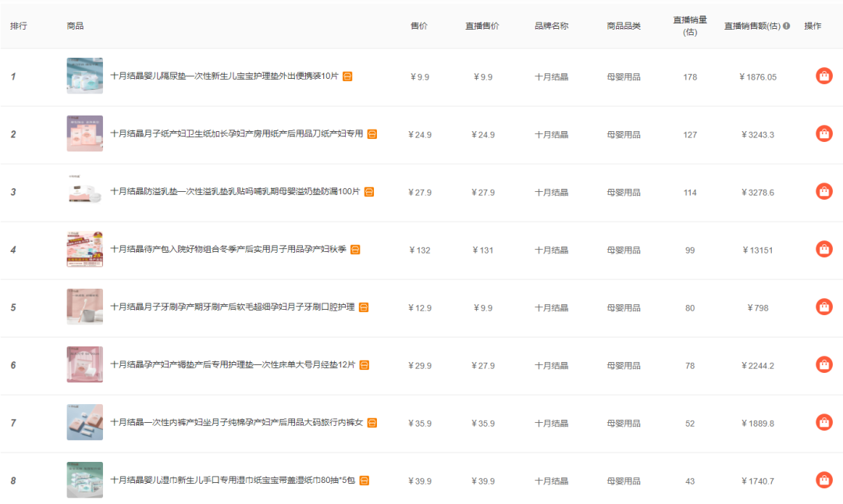Open the 婴儿隔尿垫 product thumbnail
This screenshot has height=504, width=843.
tap(85, 76)
